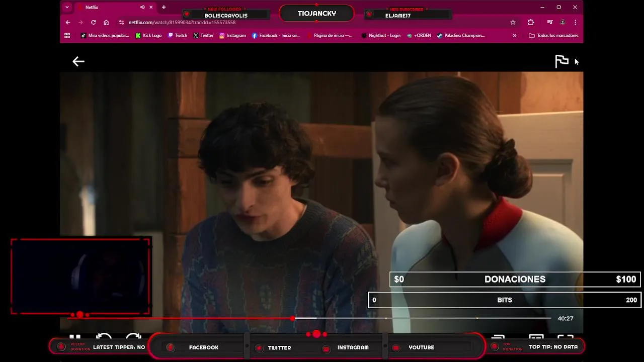
Task: Open the Instagram bookmark in bookmarks bar
Action: click(x=232, y=36)
